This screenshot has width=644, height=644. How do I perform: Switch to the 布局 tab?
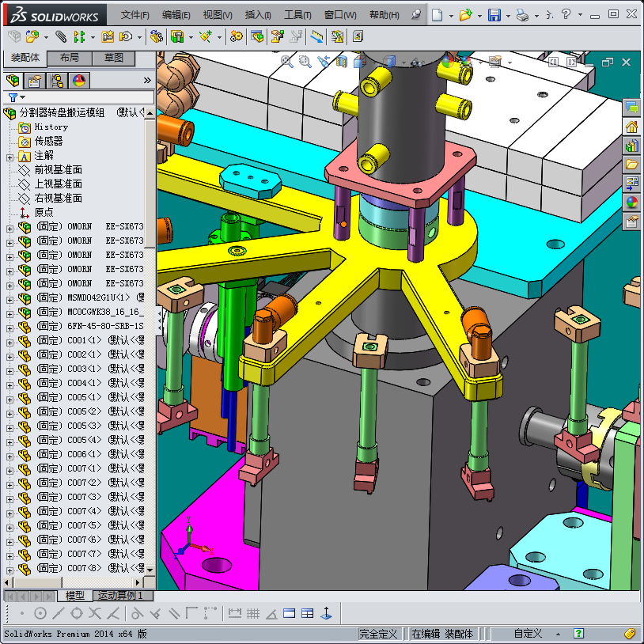coord(69,58)
